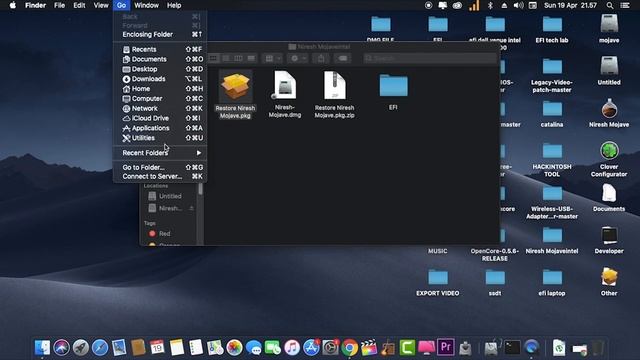Select the Red tag in sidebar

pos(164,233)
